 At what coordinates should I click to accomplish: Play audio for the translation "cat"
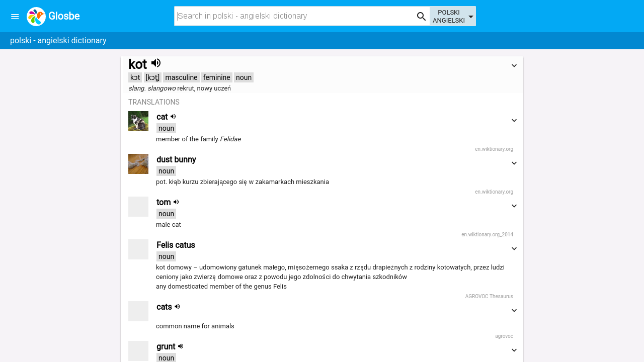(x=173, y=116)
